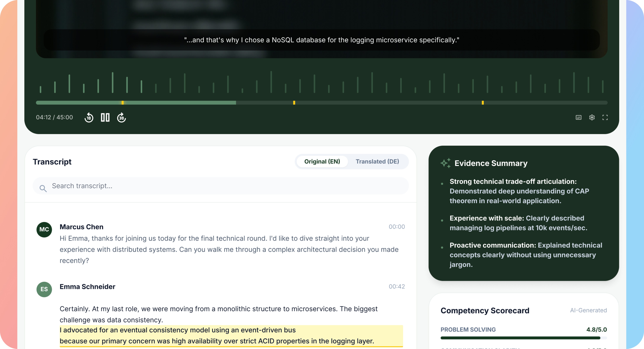
Task: Jump to first yellow timeline marker
Action: tap(122, 103)
